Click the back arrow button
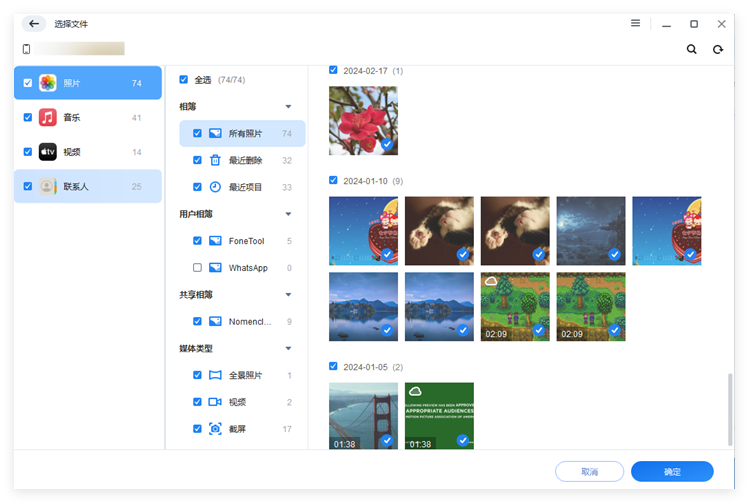Viewport: 749px width, 503px height. [x=34, y=24]
